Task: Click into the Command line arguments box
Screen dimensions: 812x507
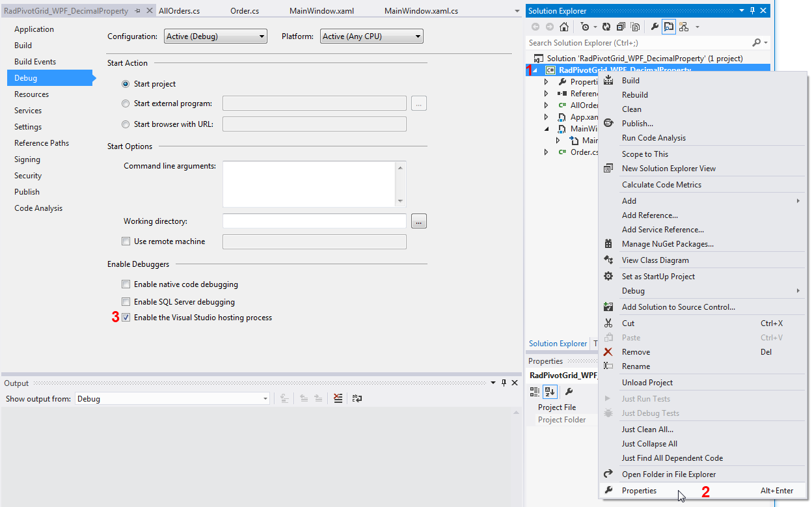Action: [309, 184]
